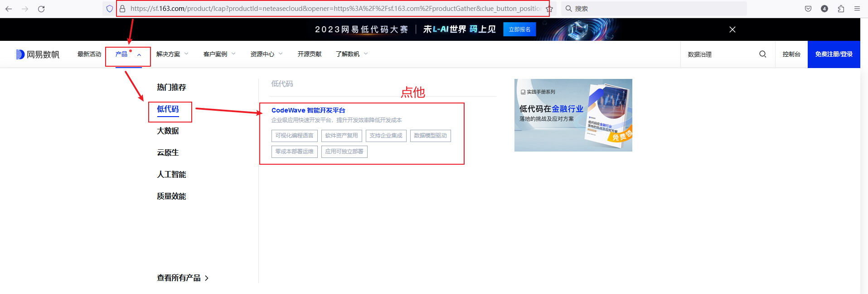This screenshot has height=294, width=868.
Task: Click the 应用可独立部署 tag
Action: click(344, 152)
